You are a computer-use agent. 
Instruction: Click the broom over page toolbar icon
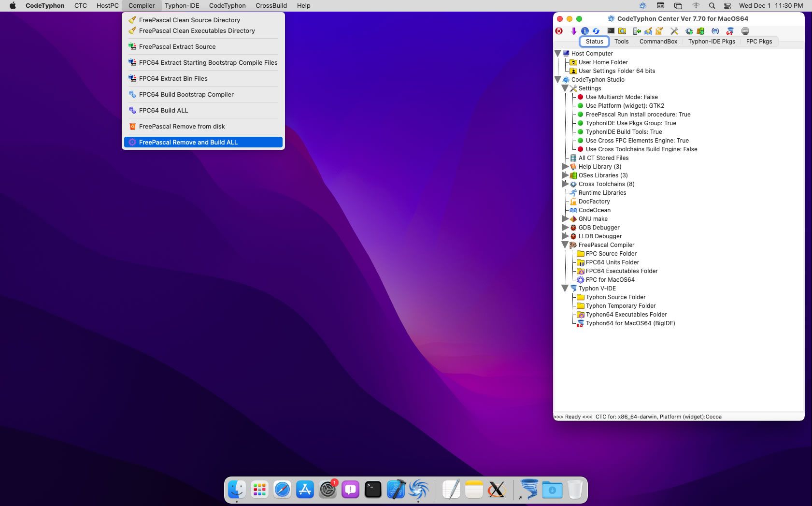(x=659, y=31)
